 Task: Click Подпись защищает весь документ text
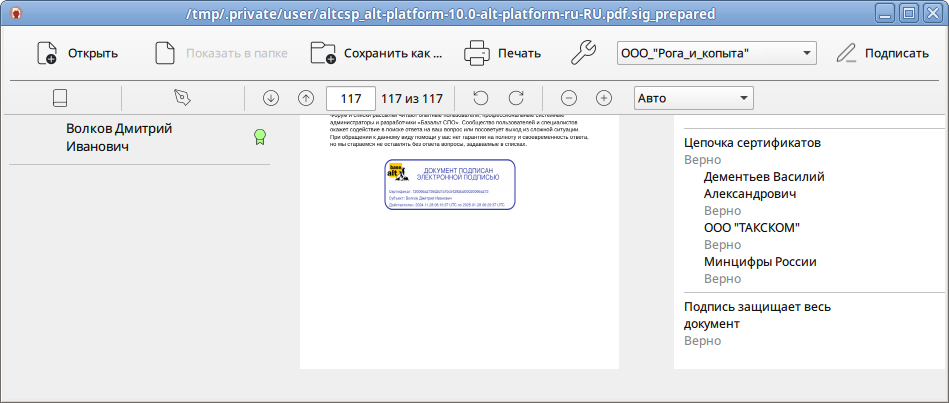pos(757,315)
